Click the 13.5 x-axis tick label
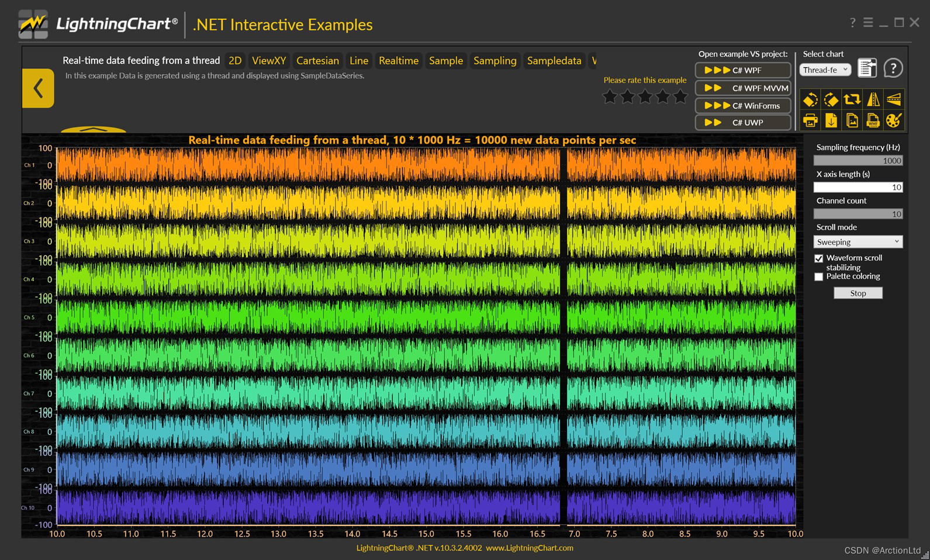Screen dimensions: 930x560 (316, 534)
